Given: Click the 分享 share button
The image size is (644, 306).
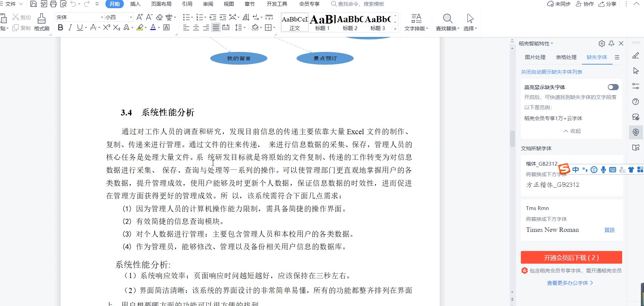Looking at the screenshot, I should click(608, 4).
